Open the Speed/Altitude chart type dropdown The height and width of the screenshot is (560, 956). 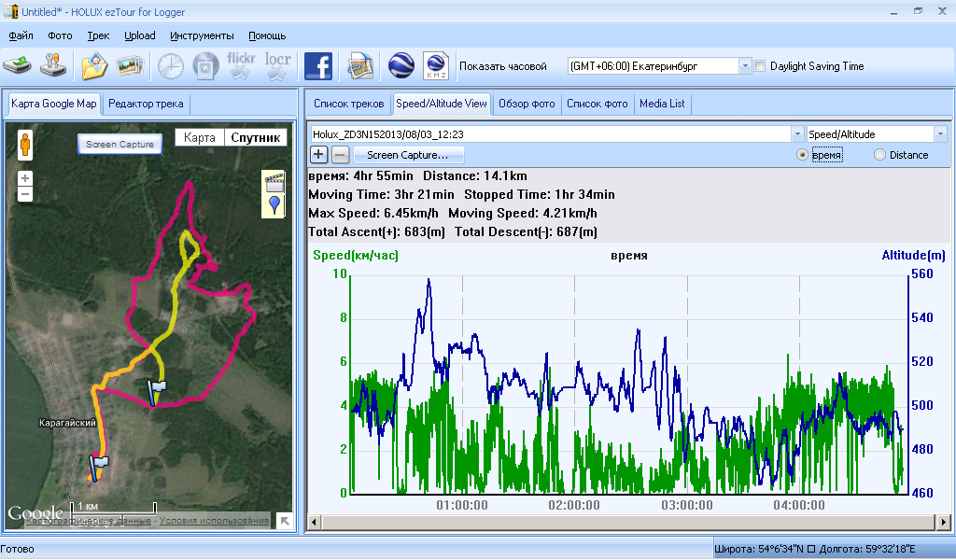click(940, 134)
